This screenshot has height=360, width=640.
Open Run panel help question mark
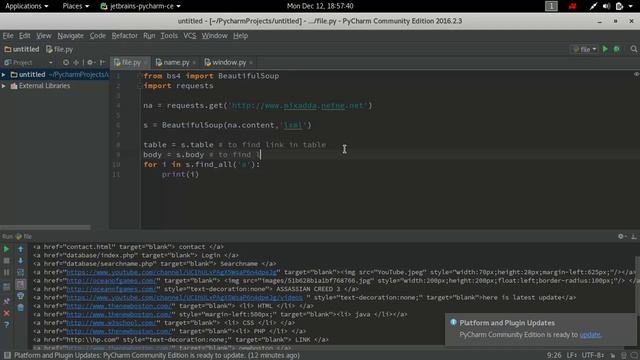7,325
